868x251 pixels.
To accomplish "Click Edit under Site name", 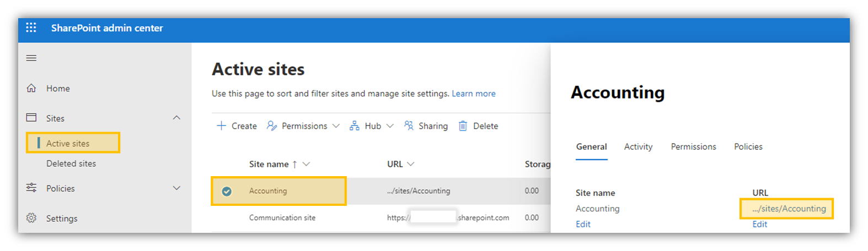I will tap(583, 224).
